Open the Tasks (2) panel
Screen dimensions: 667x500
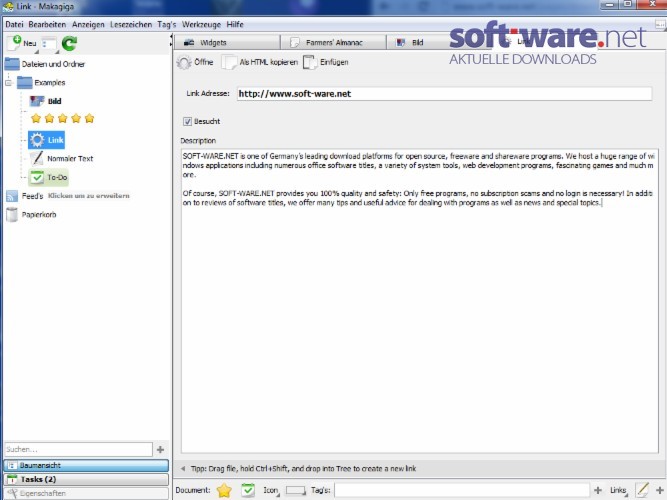point(86,479)
